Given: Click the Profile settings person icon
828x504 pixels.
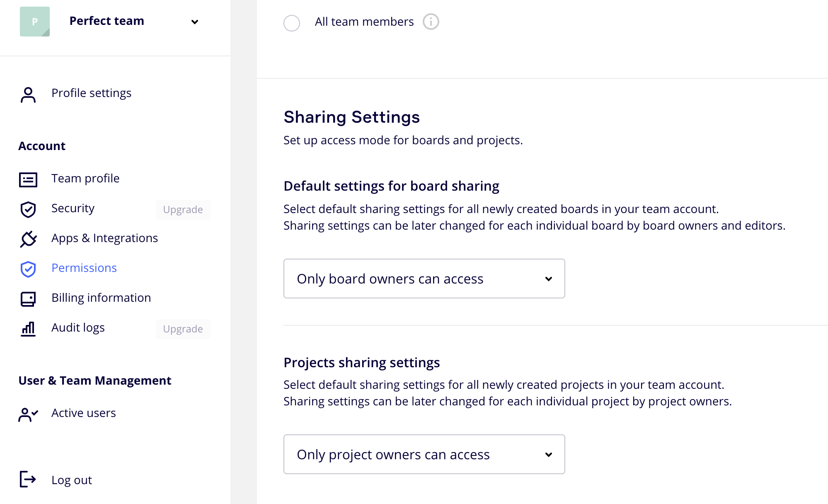Looking at the screenshot, I should [28, 94].
